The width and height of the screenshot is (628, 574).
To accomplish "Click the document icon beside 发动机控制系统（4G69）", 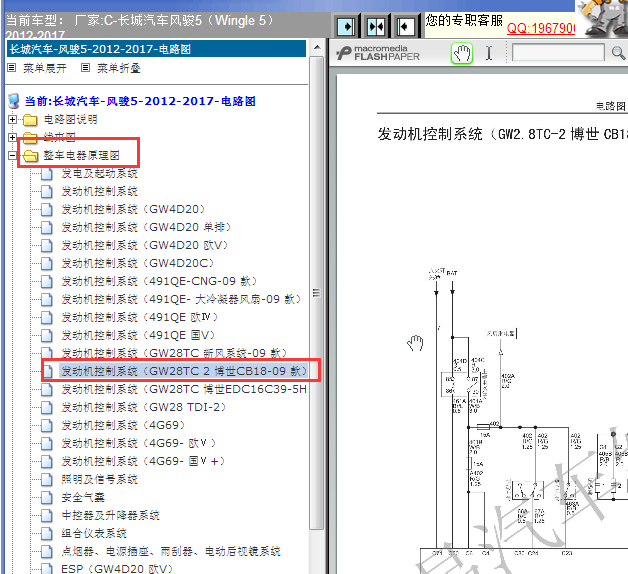I will point(47,425).
